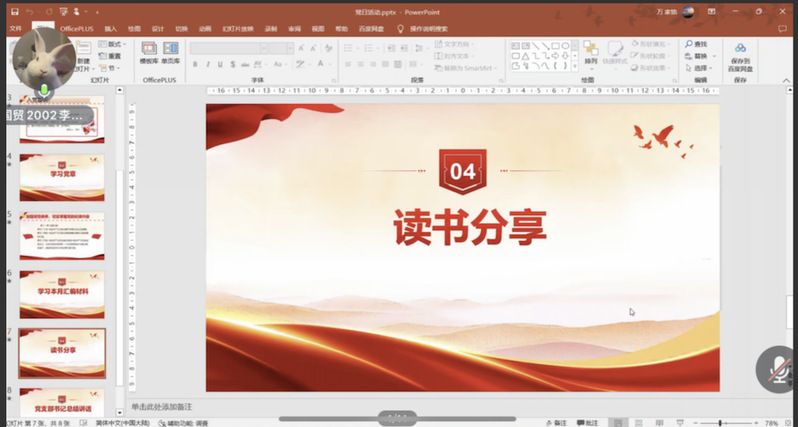Select the rectangle shape in shapes gallery

coord(556,46)
